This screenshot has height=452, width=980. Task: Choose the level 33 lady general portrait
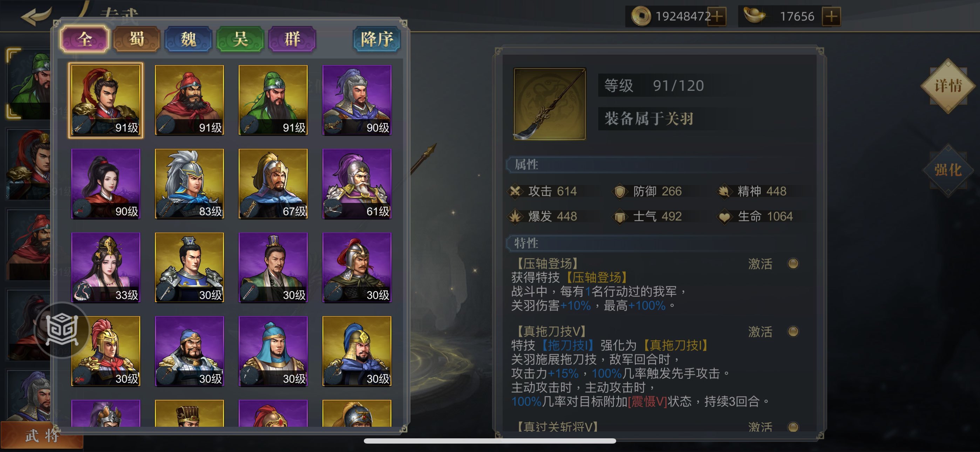point(106,267)
